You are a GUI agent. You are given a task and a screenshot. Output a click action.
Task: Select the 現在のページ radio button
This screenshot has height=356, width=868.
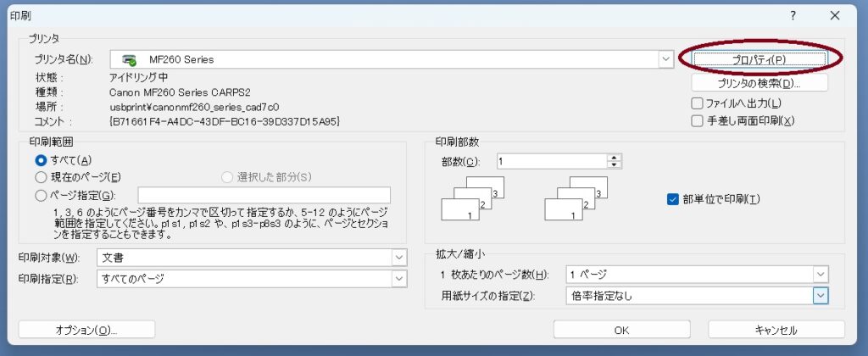(41, 177)
